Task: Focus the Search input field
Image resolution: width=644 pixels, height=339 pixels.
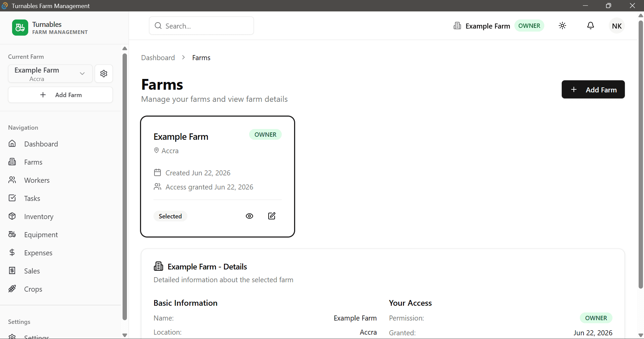Action: (201, 26)
